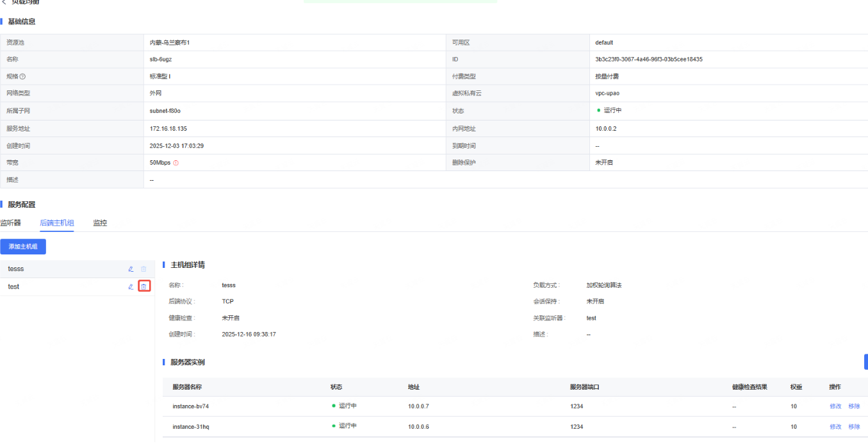Click 移除 for instance-31hq

[x=854, y=427]
